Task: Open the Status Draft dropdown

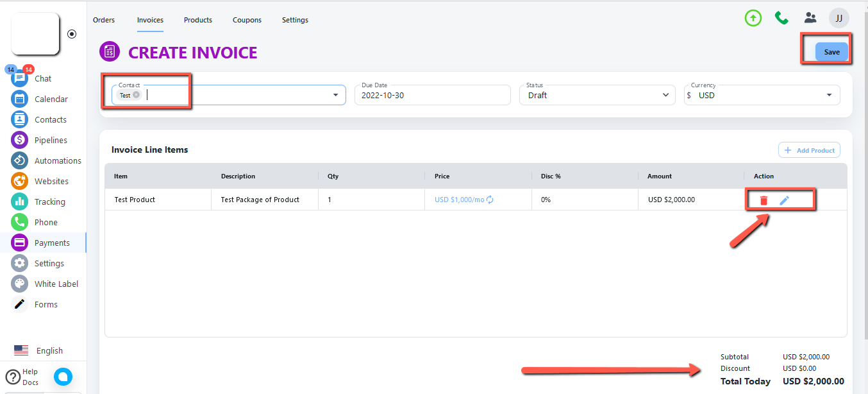Action: click(x=664, y=95)
